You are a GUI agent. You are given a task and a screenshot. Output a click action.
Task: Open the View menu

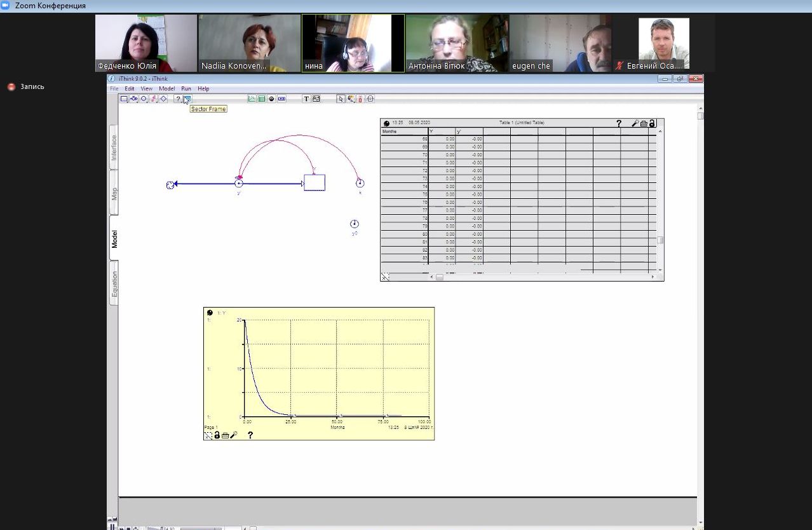(147, 89)
